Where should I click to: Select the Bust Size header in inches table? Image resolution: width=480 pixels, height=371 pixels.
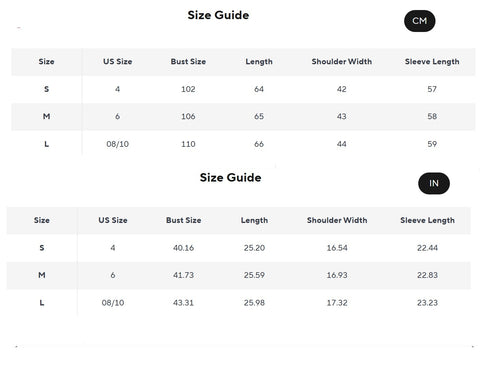[184, 220]
